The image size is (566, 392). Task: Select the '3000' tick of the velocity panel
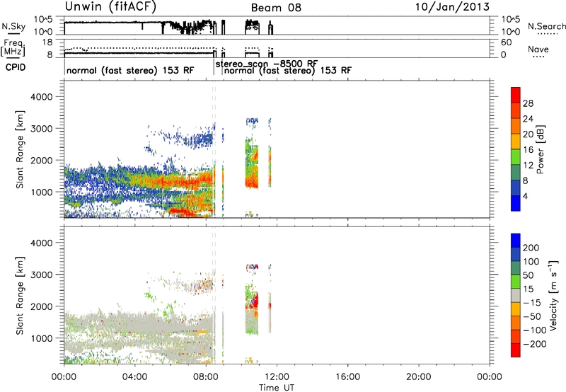pos(42,275)
